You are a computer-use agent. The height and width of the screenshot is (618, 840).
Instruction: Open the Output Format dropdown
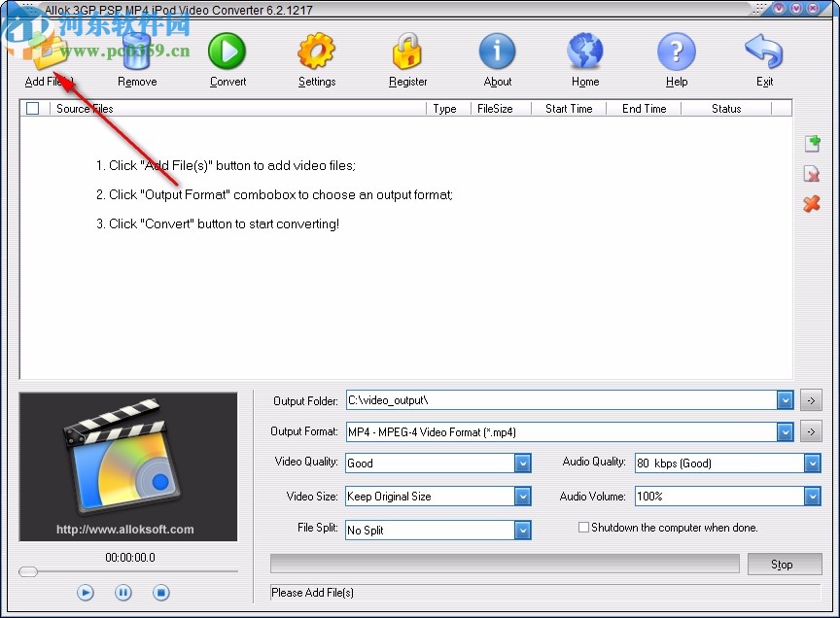786,431
